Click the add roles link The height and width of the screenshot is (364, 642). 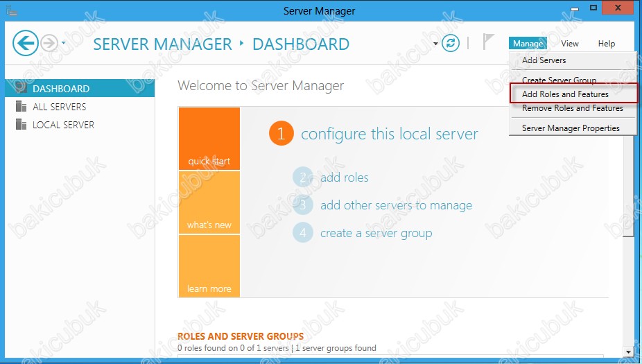[x=345, y=177]
